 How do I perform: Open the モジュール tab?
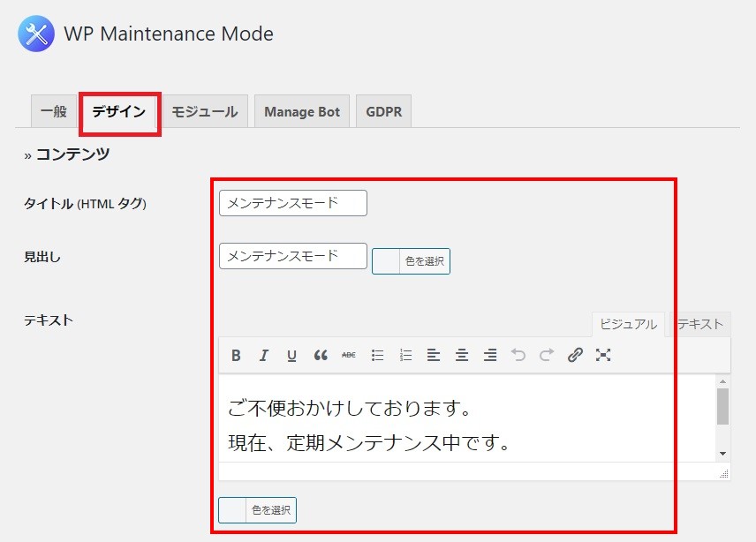[x=204, y=112]
